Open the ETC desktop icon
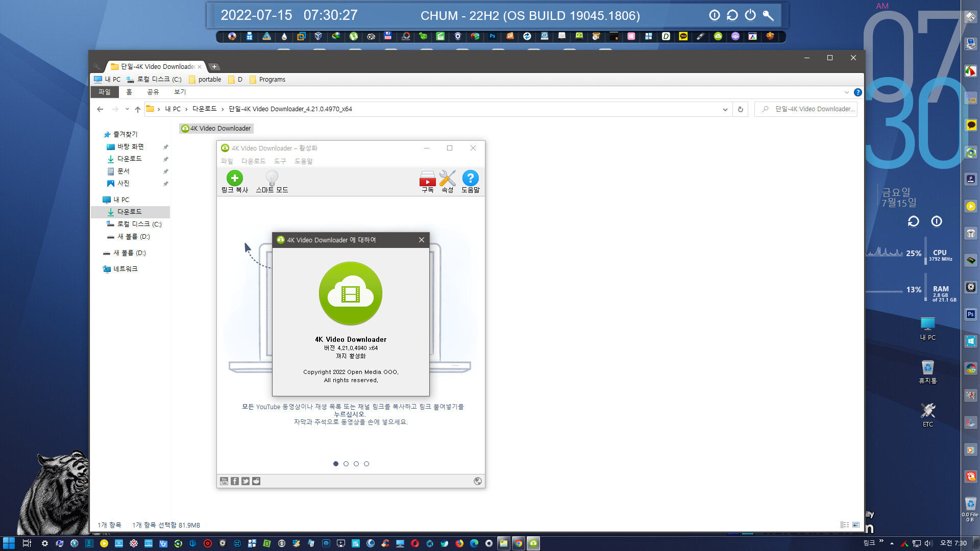Viewport: 980px width, 551px height. [x=928, y=415]
